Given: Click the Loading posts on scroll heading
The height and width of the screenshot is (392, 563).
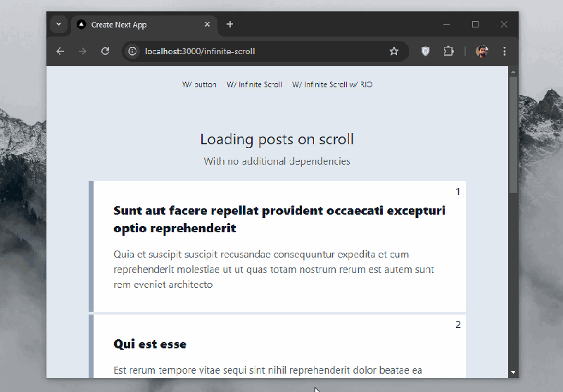Looking at the screenshot, I should [x=277, y=139].
